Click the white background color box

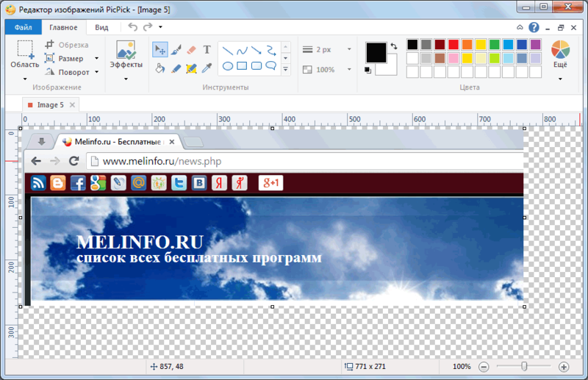pos(392,68)
